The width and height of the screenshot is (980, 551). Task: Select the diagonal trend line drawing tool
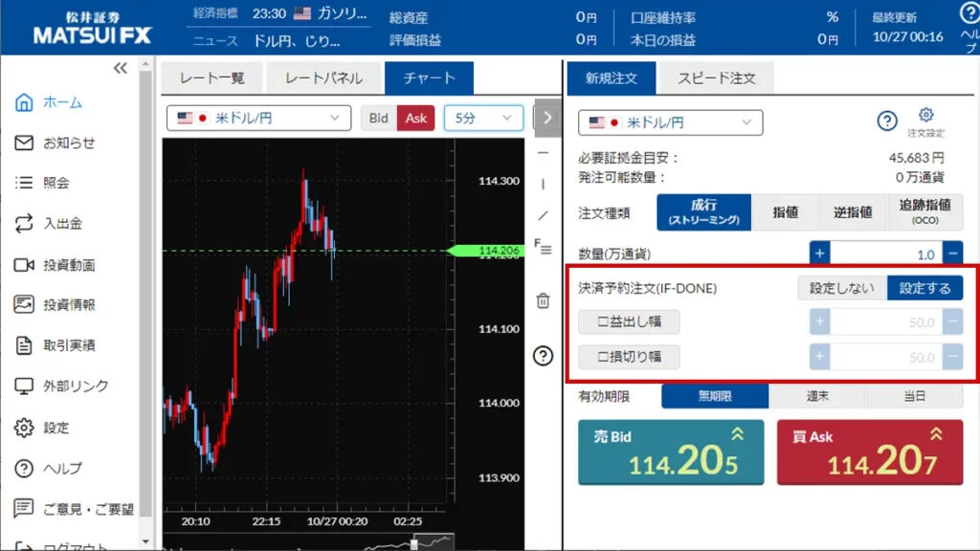click(543, 215)
